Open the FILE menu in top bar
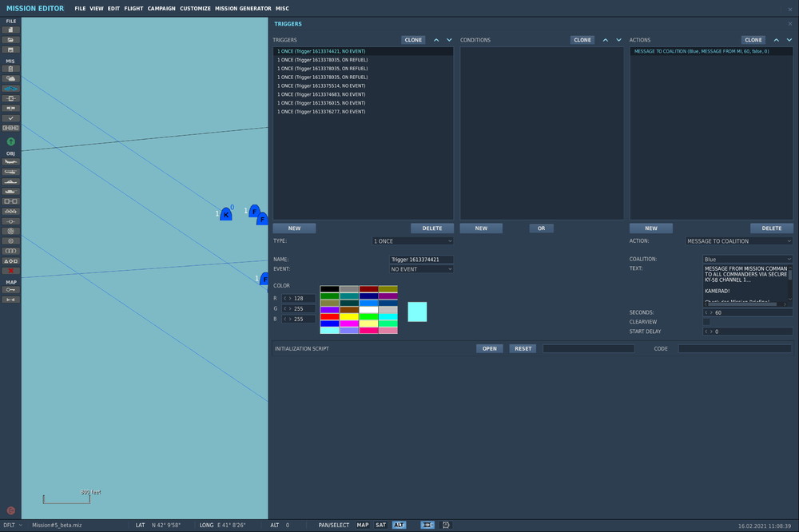The height and width of the screenshot is (532, 799). click(80, 9)
